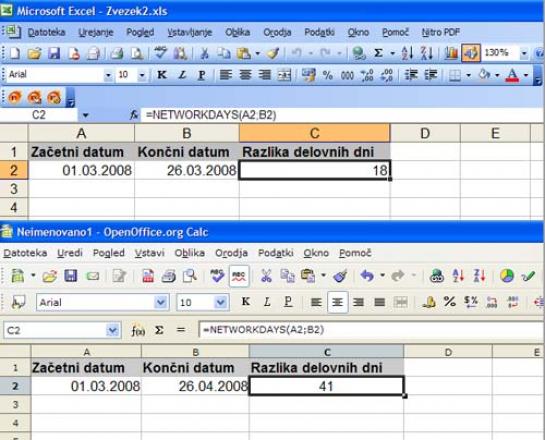545x440 pixels.
Task: Open Calc Paste dropdown arrow
Action: (x=323, y=276)
